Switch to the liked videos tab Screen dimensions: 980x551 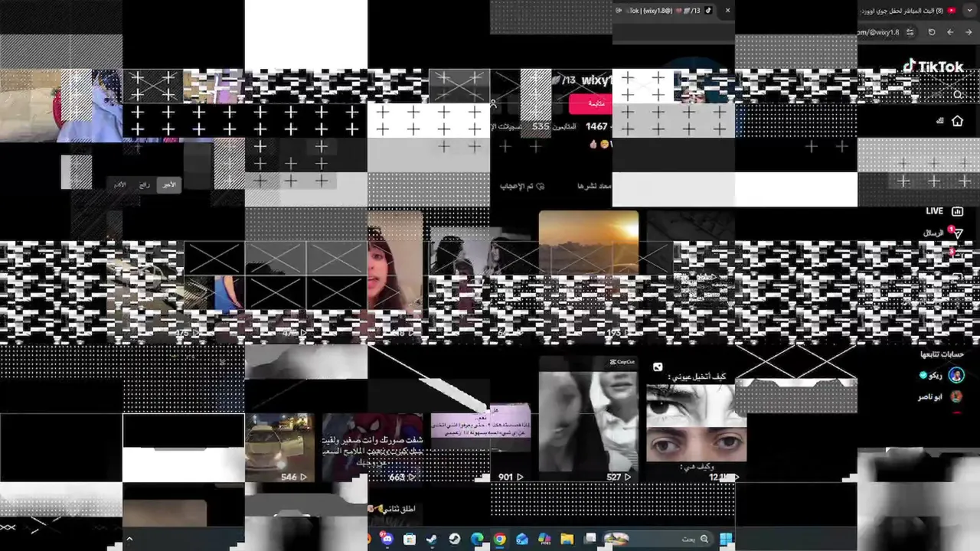coord(522,186)
